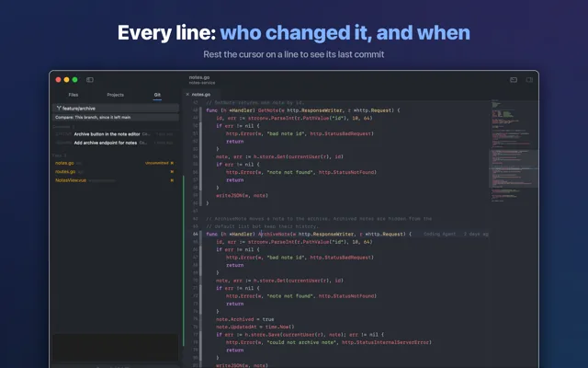Click the branch icon beside feature/archive

coord(59,109)
